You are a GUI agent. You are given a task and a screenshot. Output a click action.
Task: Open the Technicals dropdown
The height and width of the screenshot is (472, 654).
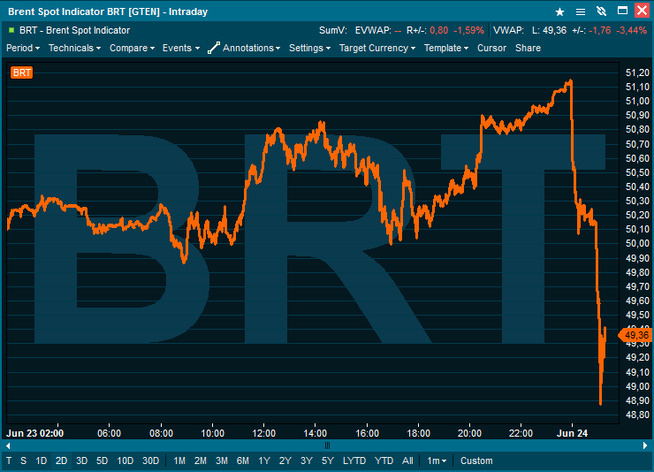click(74, 48)
